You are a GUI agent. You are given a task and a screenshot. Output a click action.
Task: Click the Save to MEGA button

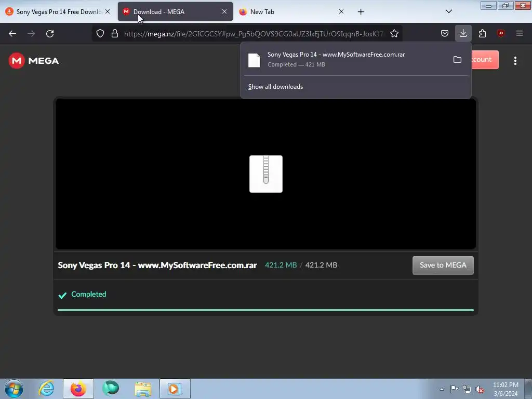[443, 265]
